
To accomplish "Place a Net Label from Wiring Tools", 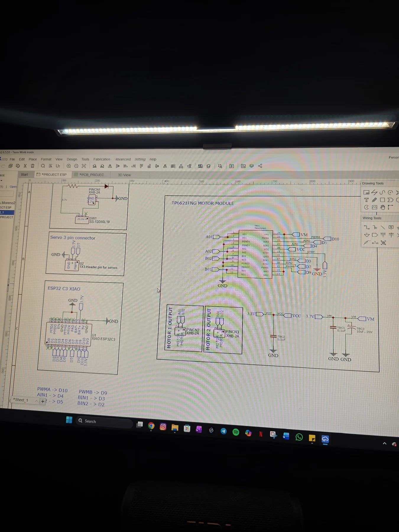I will click(x=391, y=227).
